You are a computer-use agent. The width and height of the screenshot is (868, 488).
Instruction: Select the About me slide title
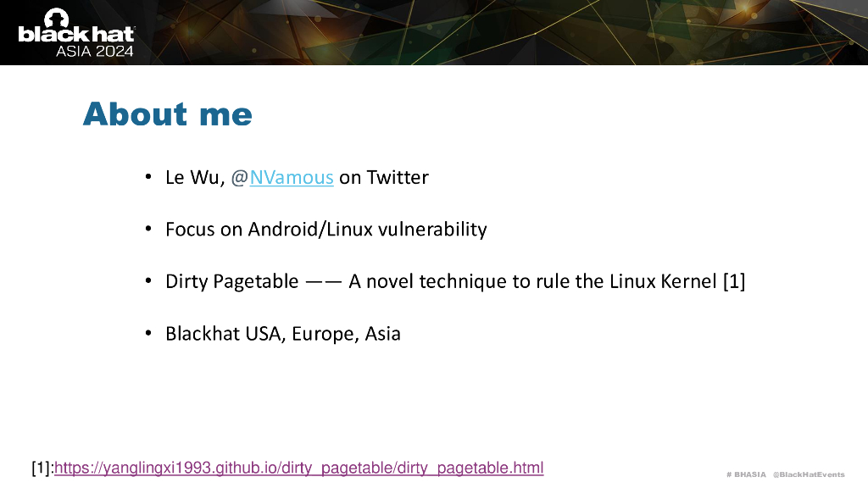(167, 114)
